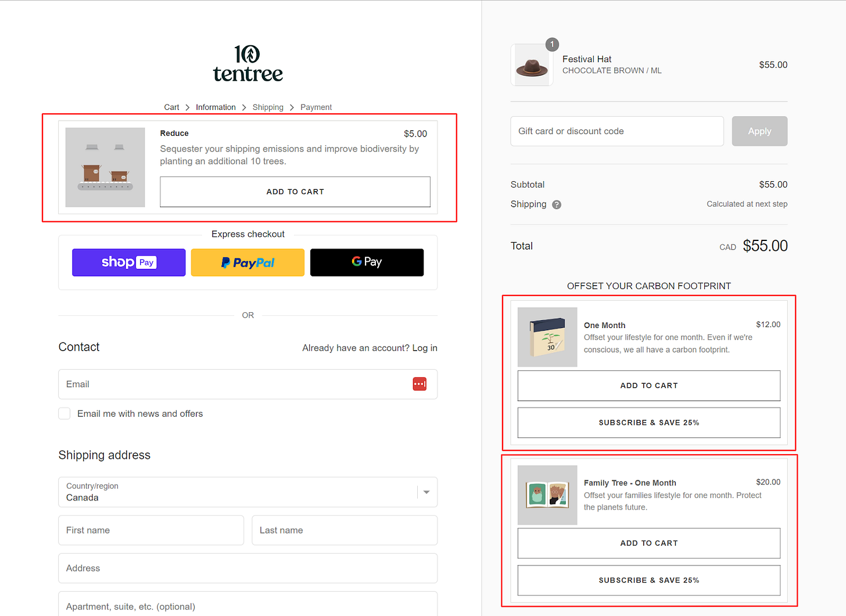This screenshot has width=846, height=616.
Task: Focus the Email input field
Action: [x=248, y=384]
